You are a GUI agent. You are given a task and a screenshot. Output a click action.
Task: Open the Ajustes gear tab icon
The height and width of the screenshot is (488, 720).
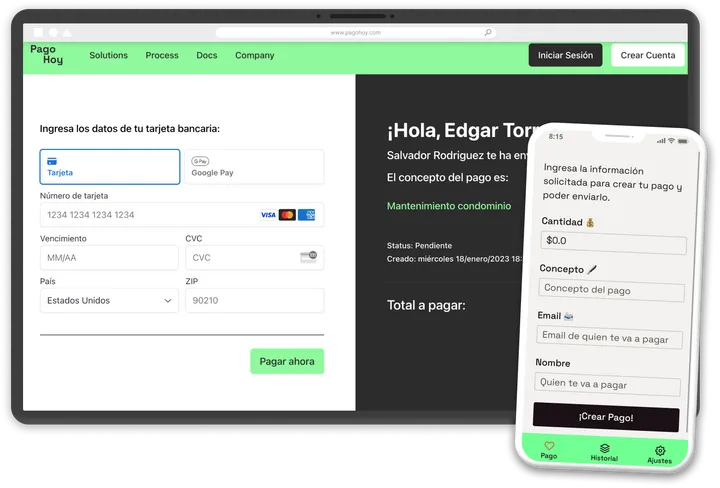click(660, 451)
